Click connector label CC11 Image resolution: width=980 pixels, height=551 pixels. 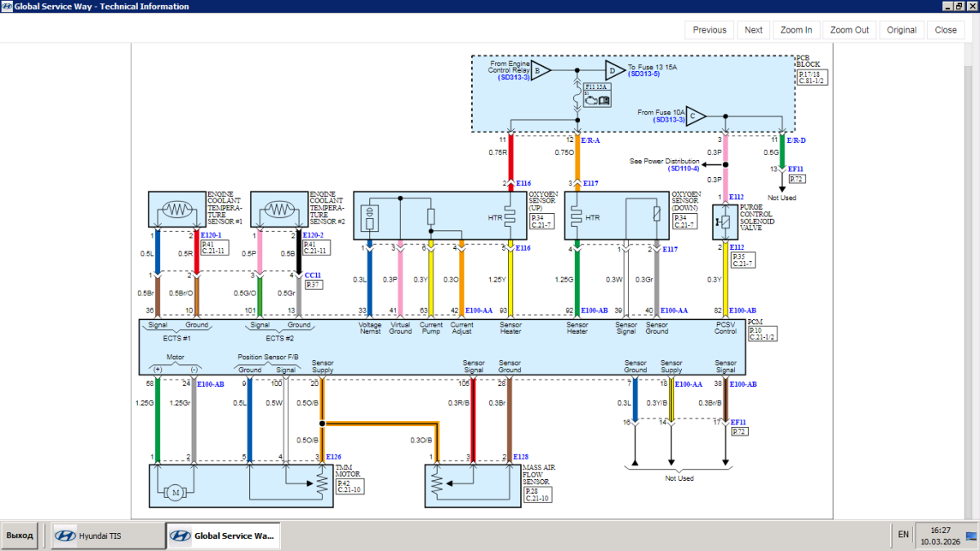pyautogui.click(x=313, y=275)
